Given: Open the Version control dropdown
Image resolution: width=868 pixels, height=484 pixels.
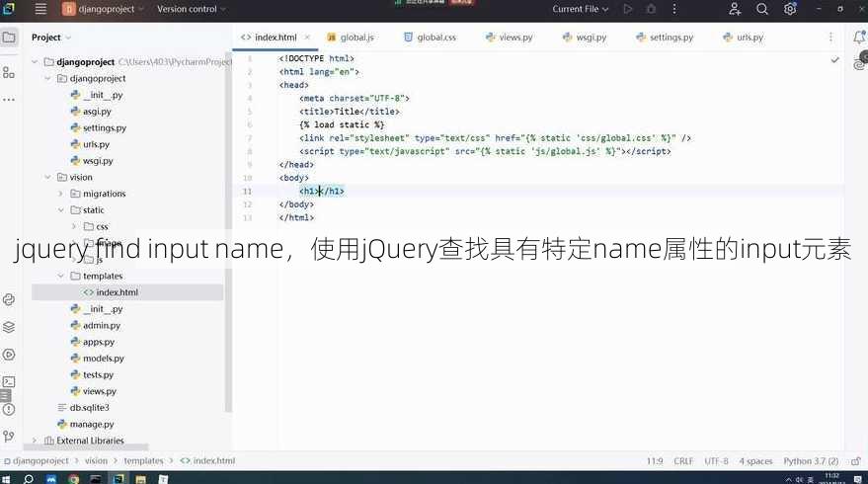Looking at the screenshot, I should (192, 9).
